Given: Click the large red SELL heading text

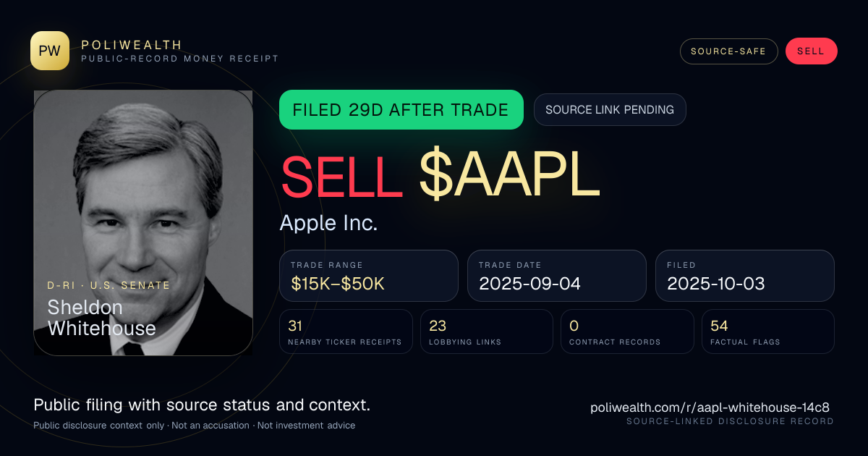Looking at the screenshot, I should pos(342,177).
